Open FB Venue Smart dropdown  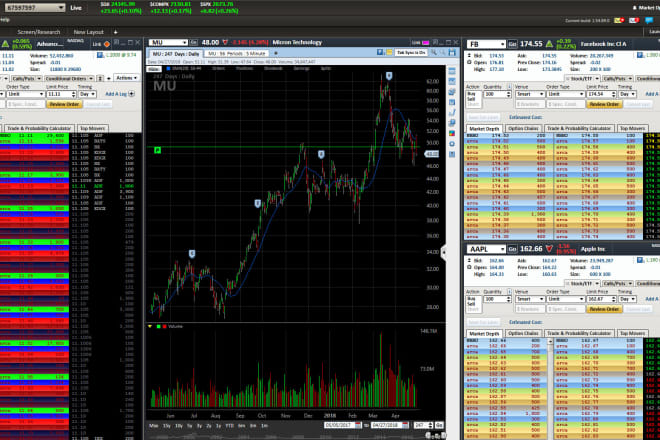pos(530,94)
